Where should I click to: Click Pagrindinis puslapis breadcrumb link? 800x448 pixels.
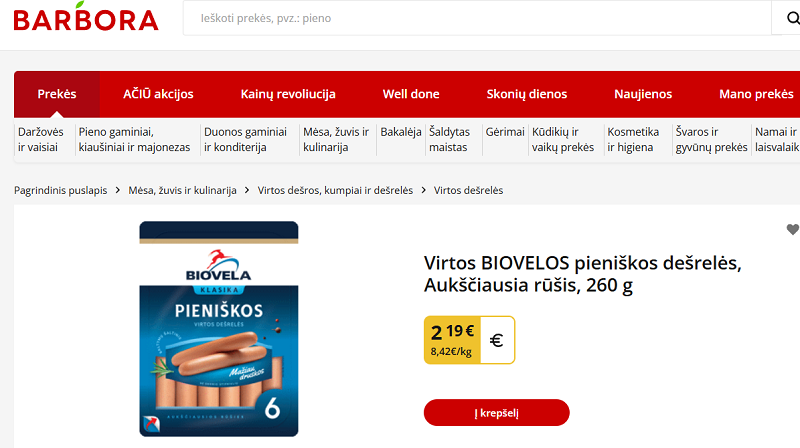(x=61, y=190)
